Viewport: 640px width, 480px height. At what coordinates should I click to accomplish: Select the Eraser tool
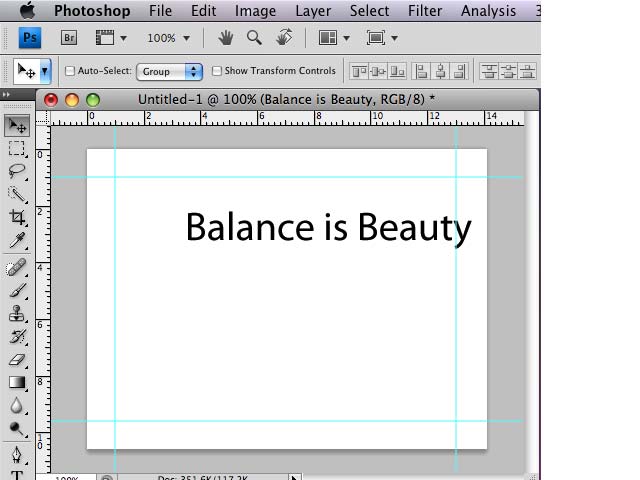(x=17, y=360)
